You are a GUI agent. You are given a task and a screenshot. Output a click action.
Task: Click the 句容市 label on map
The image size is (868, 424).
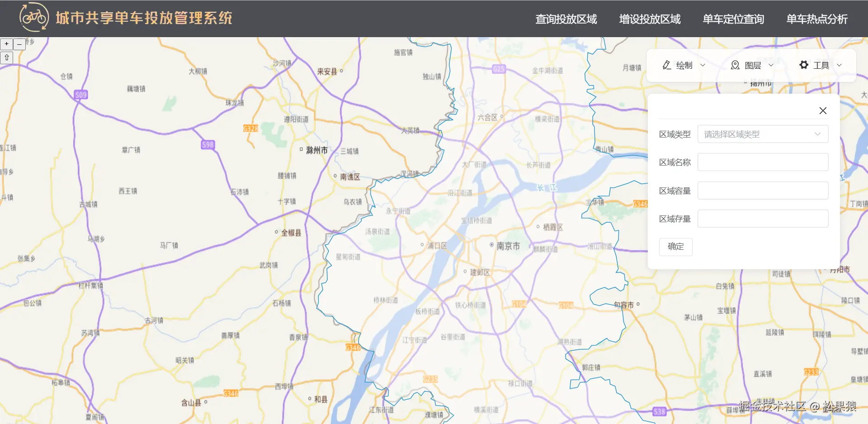click(x=623, y=305)
